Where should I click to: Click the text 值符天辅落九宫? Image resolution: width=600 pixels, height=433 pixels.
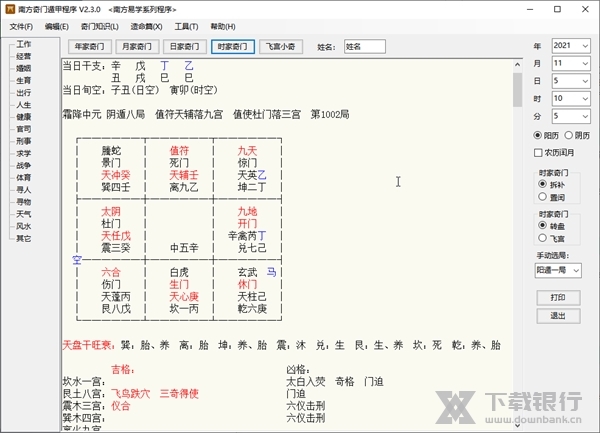click(189, 114)
